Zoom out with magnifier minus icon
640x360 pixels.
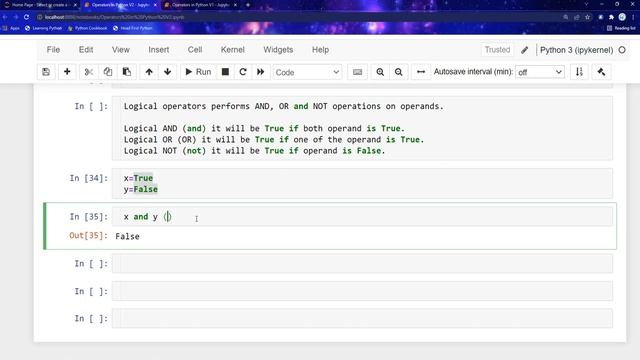[399, 72]
